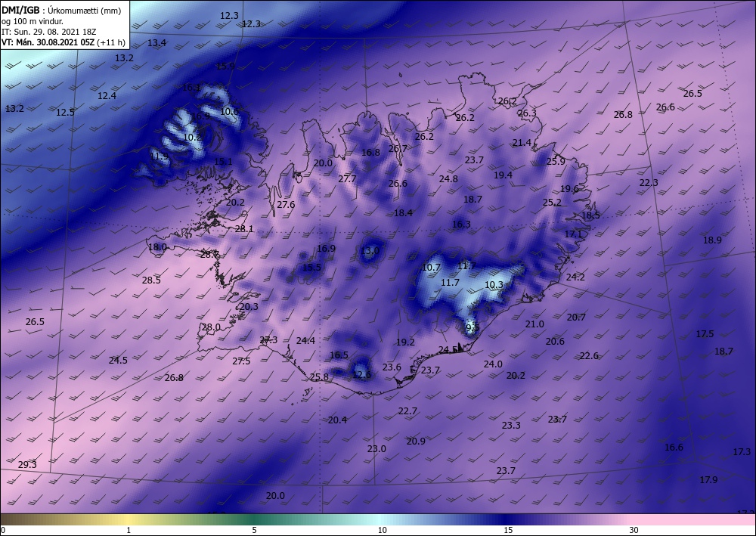756x536 pixels.
Task: Click the title line 'DMI/IGB : Úrkomumætti (mm)'
Action: [x=61, y=10]
